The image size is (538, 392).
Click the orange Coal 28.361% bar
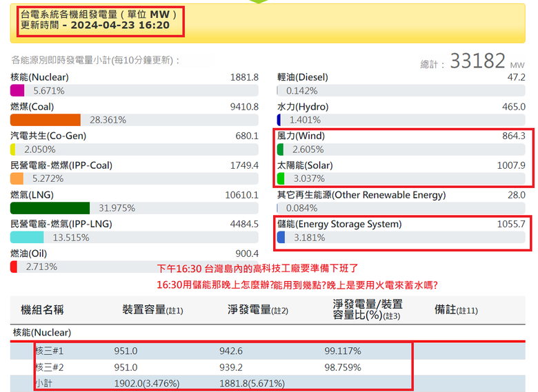[x=46, y=120]
